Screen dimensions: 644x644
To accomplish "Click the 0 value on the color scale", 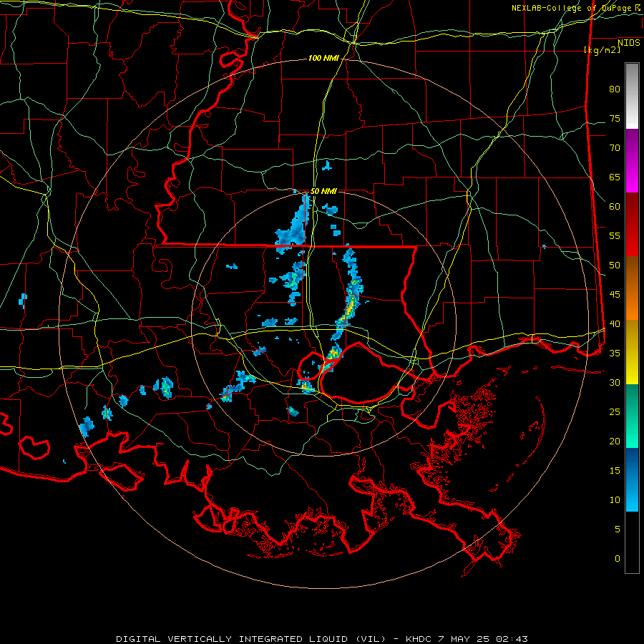I will (618, 559).
